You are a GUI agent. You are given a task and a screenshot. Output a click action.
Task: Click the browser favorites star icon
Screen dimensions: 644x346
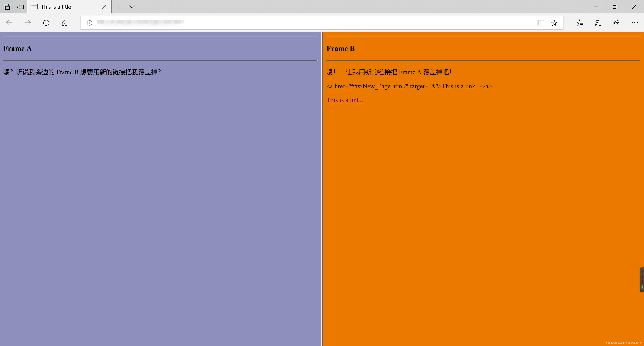click(x=554, y=23)
